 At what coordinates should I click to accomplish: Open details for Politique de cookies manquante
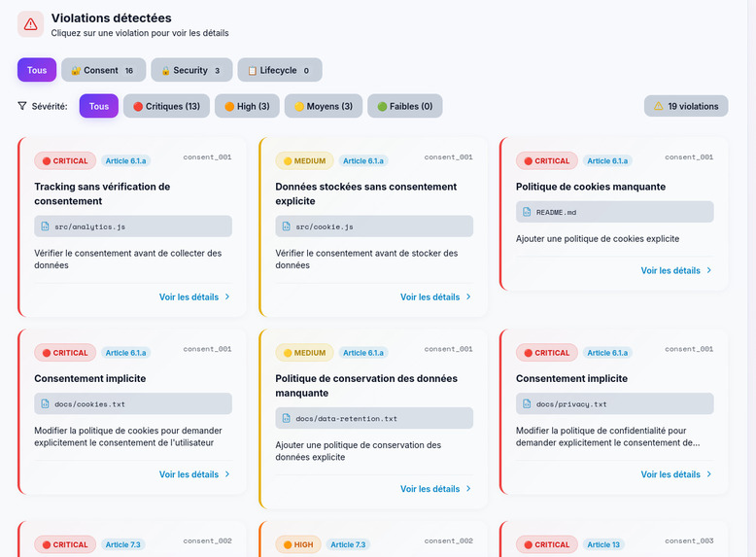tap(676, 270)
